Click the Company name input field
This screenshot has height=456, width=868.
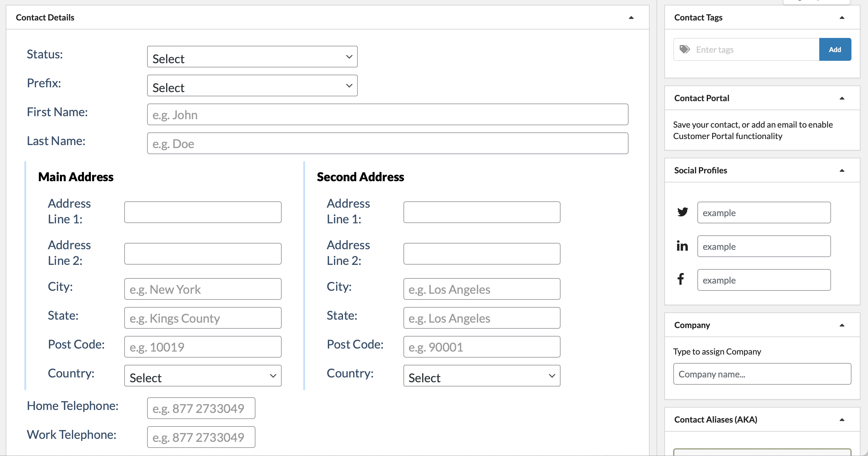761,374
